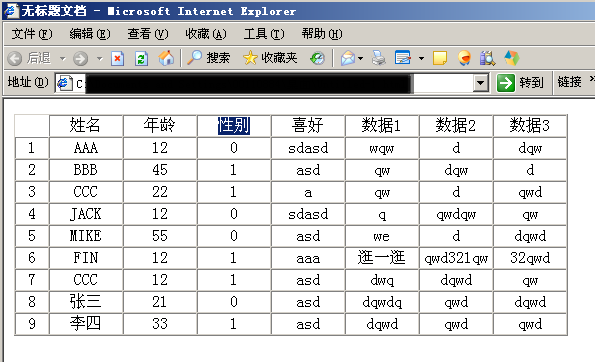Screen dimensions: 595x362
Task: Click the colorful cube toolbar icon
Action: [x=512, y=58]
